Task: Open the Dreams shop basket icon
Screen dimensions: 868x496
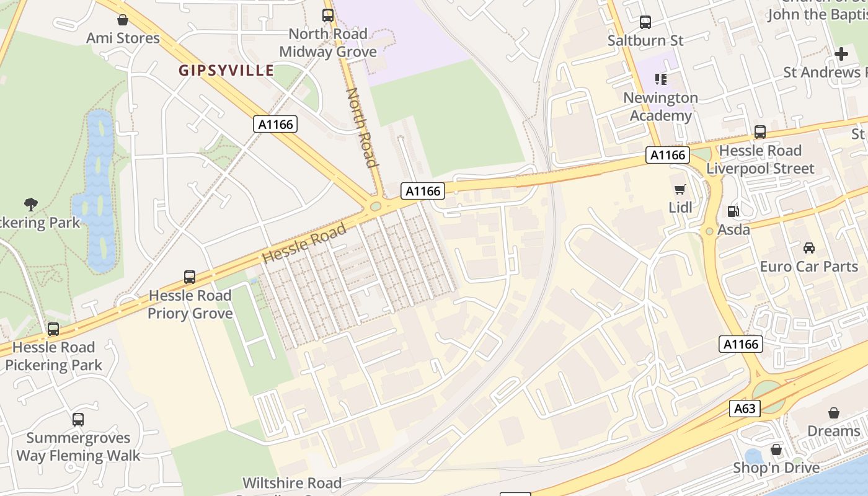Action: pyautogui.click(x=834, y=412)
